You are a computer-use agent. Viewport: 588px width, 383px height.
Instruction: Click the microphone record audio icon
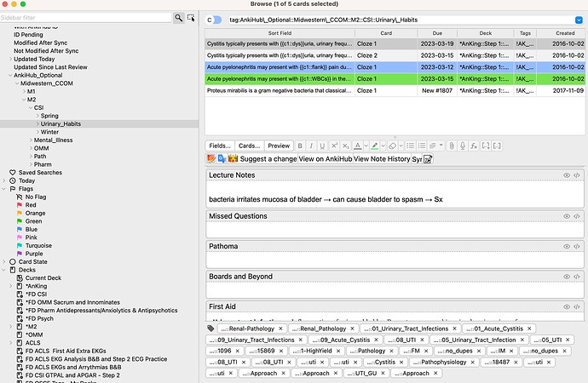[x=463, y=146]
